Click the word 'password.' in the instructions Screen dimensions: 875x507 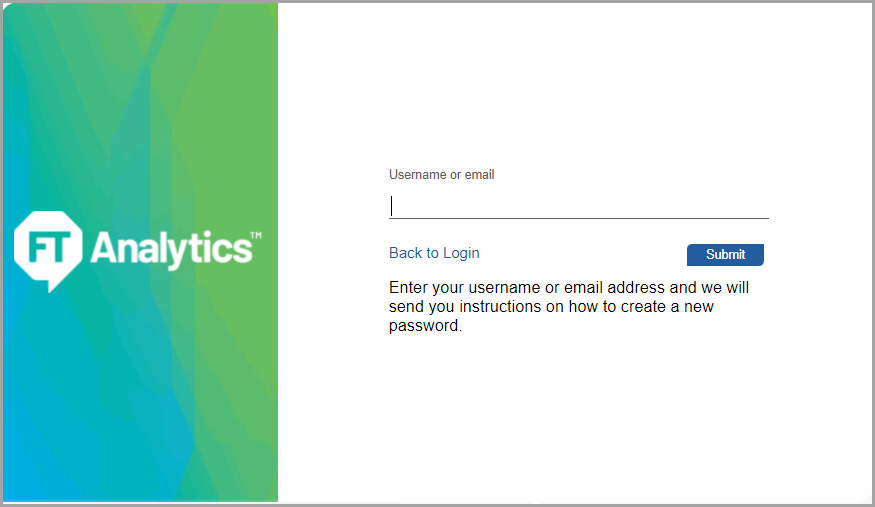pyautogui.click(x=425, y=326)
